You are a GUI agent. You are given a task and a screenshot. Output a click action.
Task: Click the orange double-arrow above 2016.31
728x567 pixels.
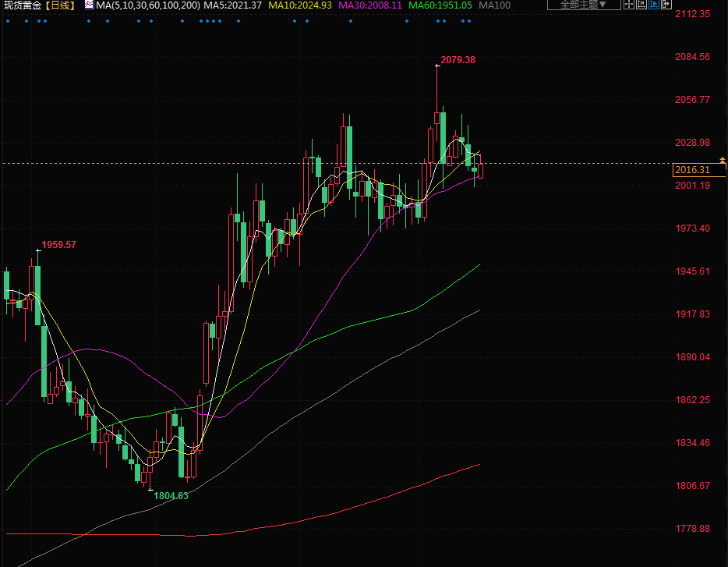[x=722, y=160]
